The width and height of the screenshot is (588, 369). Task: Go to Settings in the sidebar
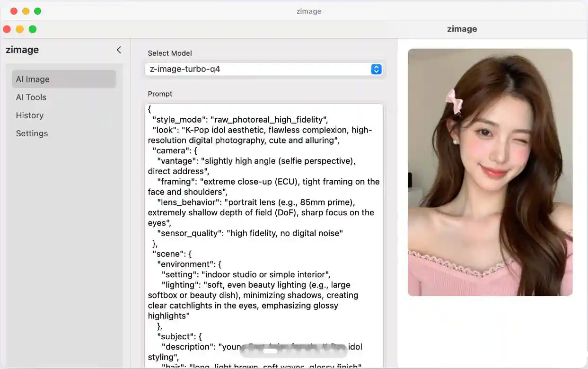[x=32, y=133]
